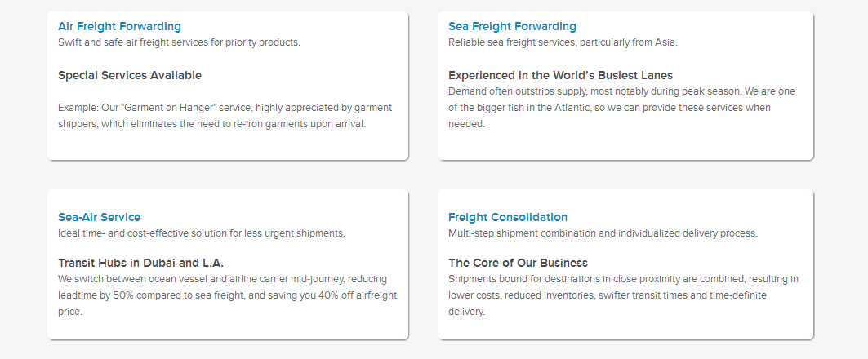Follow the Sea-Air Service link
Screen dimensions: 868x359
pyautogui.click(x=99, y=217)
